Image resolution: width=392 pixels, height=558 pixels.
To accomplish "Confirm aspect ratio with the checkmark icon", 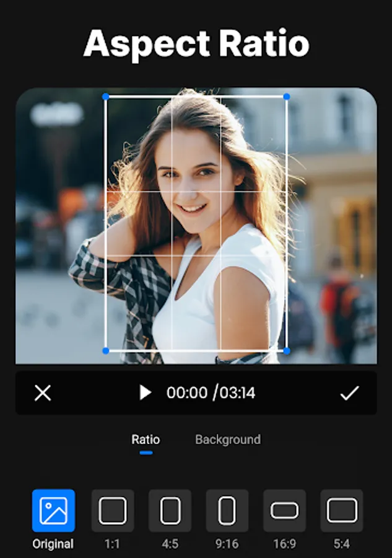I will click(x=349, y=393).
